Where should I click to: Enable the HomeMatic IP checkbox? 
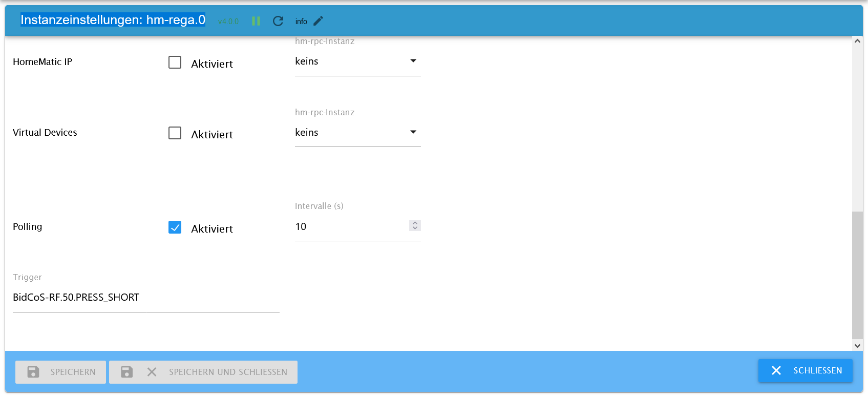pos(175,62)
